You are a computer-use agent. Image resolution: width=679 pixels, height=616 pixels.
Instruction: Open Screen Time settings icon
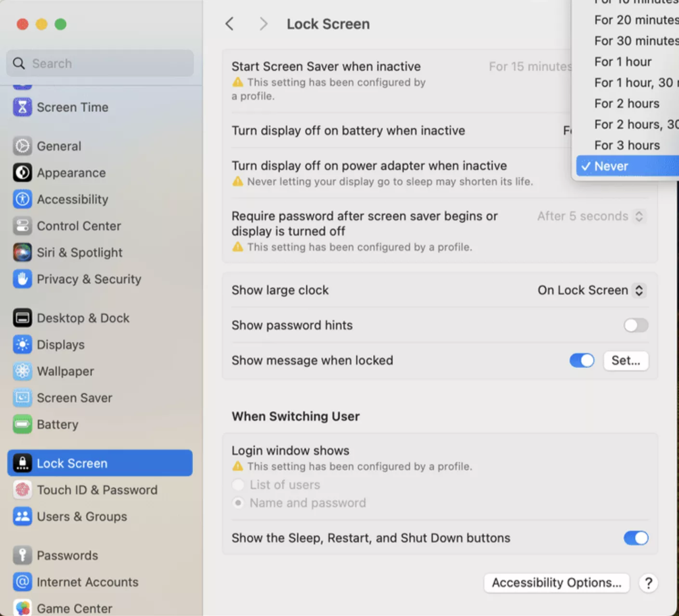click(22, 107)
